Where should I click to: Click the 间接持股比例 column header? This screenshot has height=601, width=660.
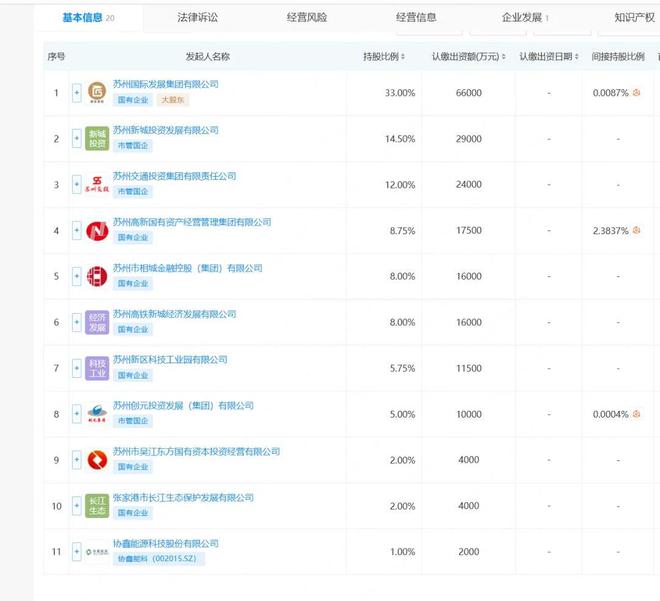tap(618, 56)
